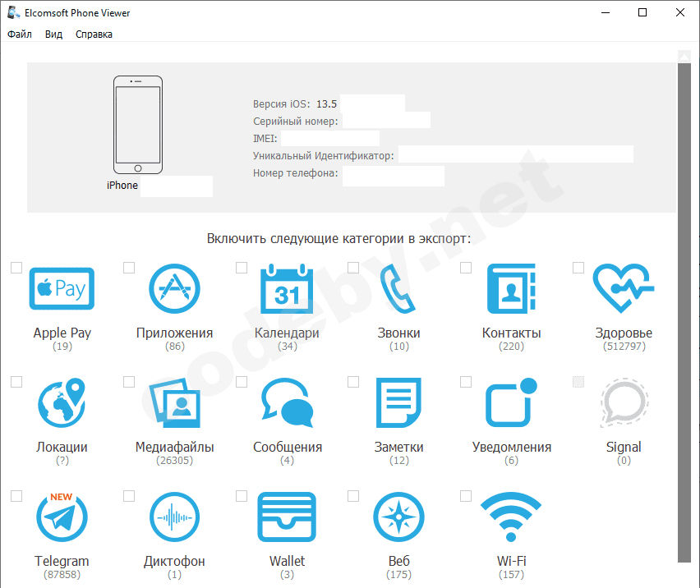Check the Контакты export checkbox
Screen dimensions: 700x588
466,268
